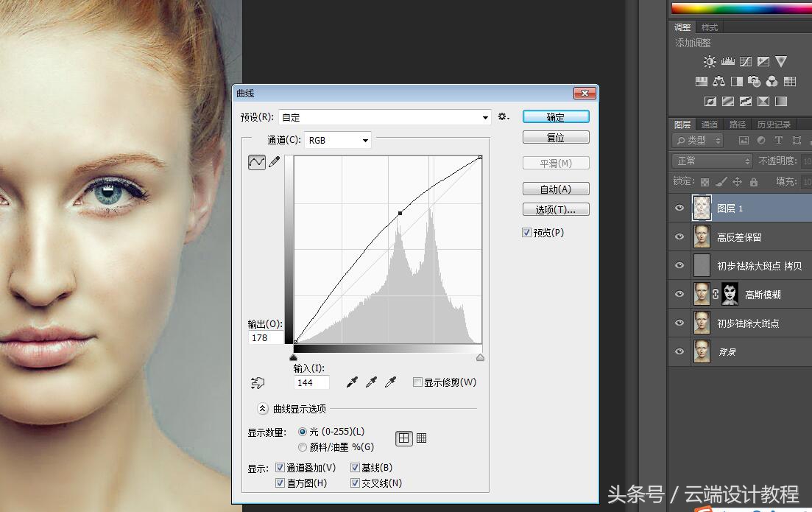Select the curve point editing tool
812x512 pixels.
(257, 162)
